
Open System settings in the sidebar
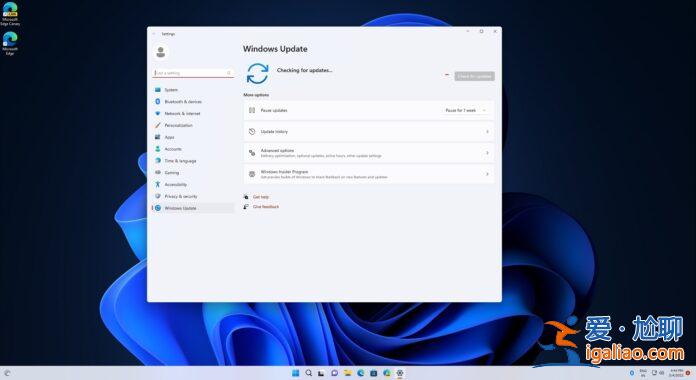(193, 90)
